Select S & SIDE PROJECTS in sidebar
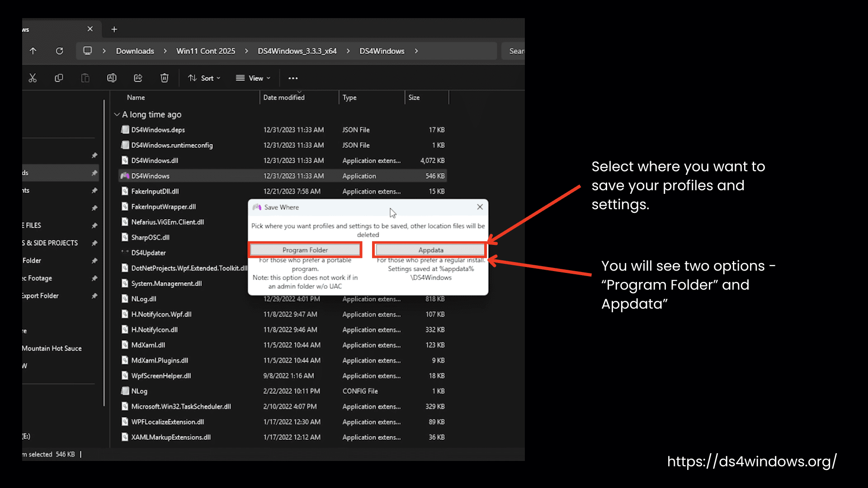The image size is (868, 488). 50,243
